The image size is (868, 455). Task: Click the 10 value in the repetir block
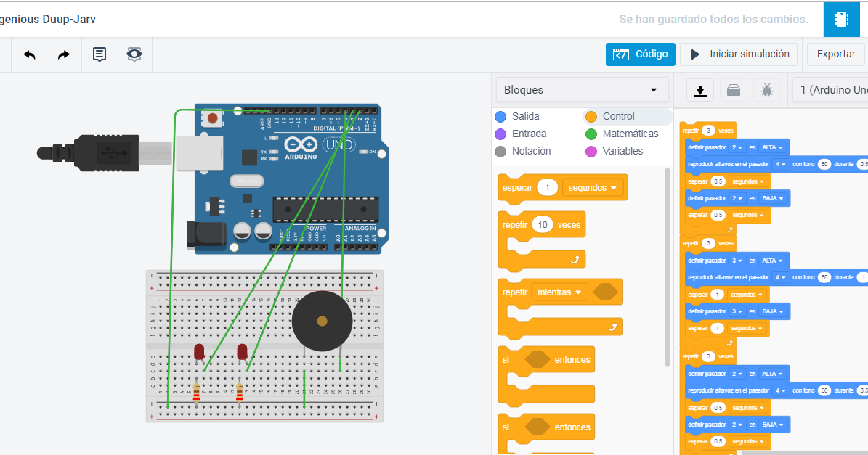(x=543, y=224)
